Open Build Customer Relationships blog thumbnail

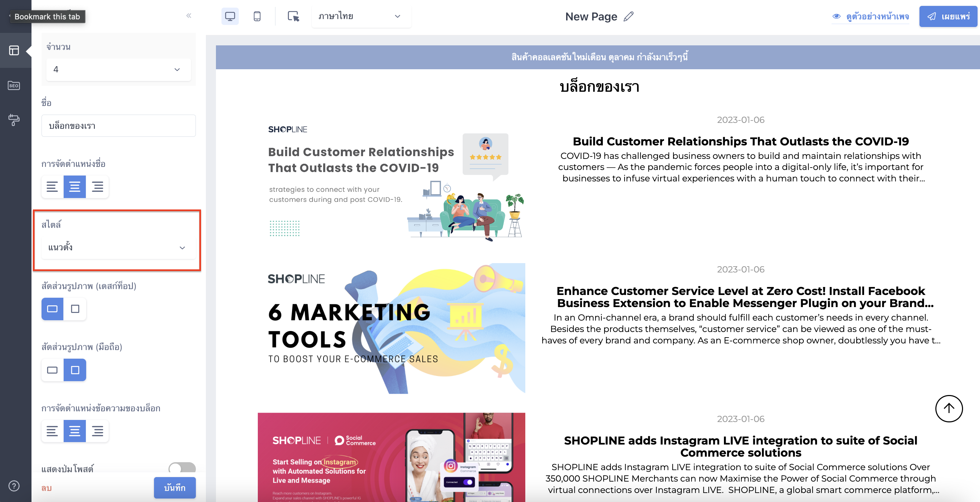(x=391, y=179)
